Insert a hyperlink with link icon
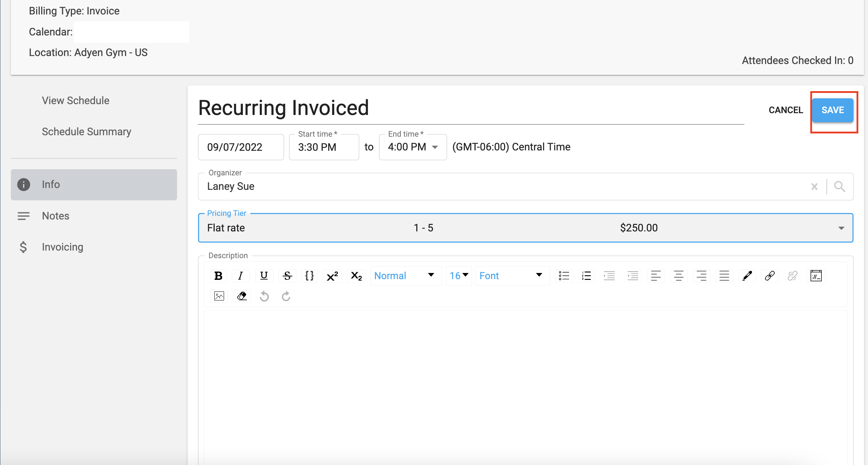Viewport: 868px width, 465px height. coord(770,276)
